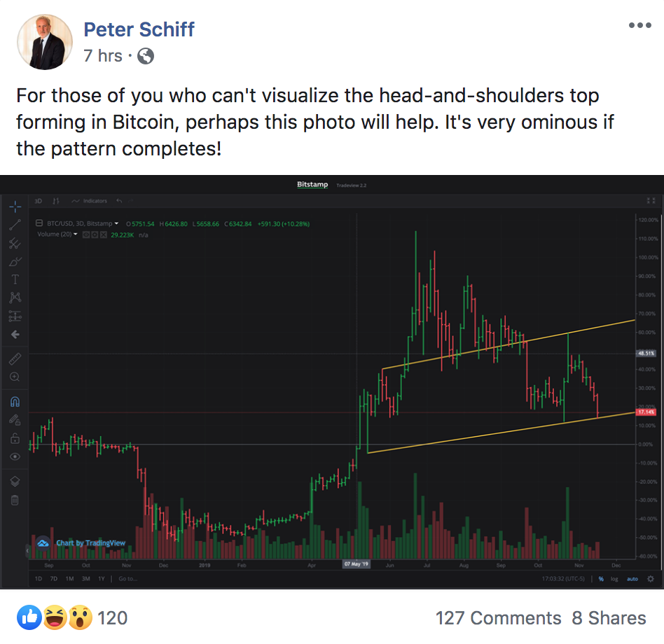Screen dimensions: 664x644
Task: Switch chart range to 1Y
Action: coord(102,579)
